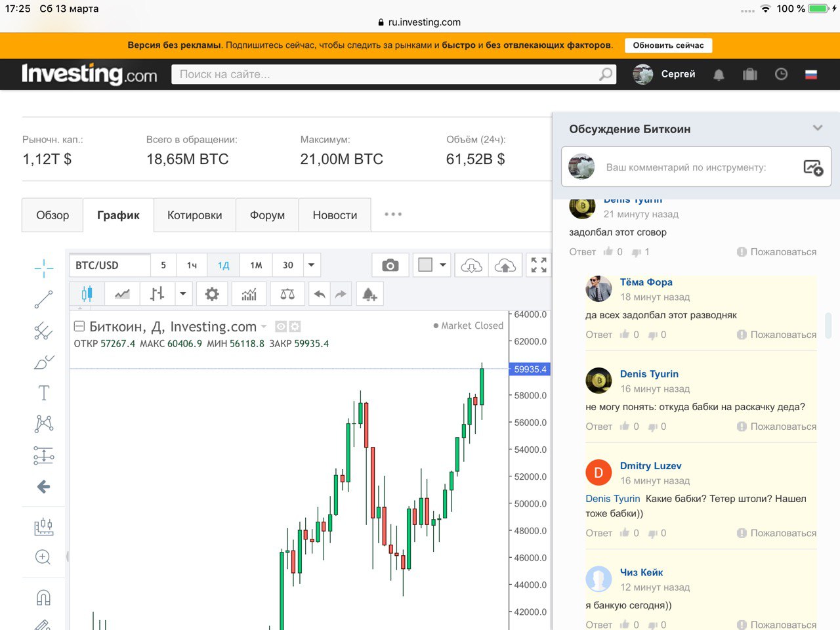Image resolution: width=840 pixels, height=630 pixels.
Task: Select the text annotation tool
Action: [43, 393]
